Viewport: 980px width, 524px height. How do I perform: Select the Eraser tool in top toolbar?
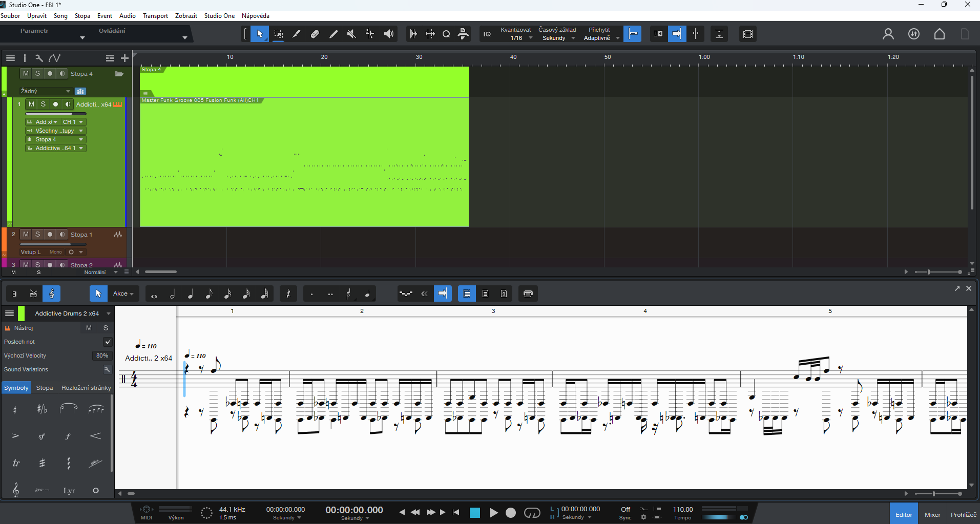point(315,34)
